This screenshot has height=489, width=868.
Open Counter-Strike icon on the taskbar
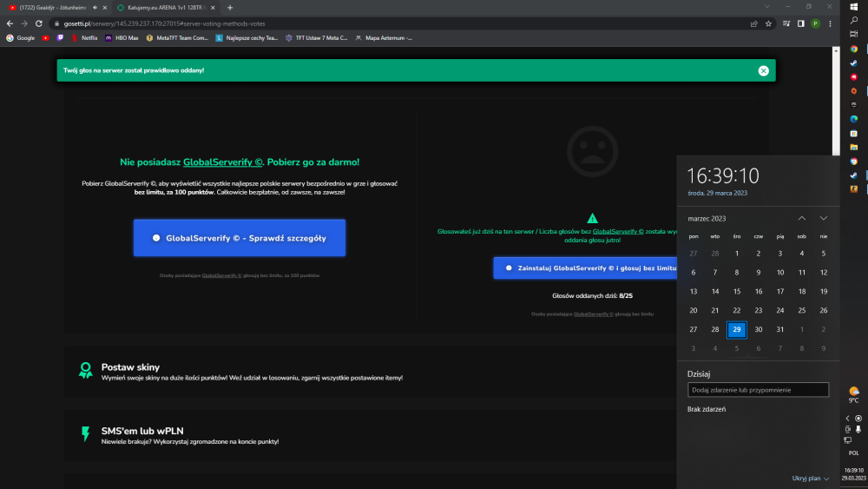coord(854,189)
